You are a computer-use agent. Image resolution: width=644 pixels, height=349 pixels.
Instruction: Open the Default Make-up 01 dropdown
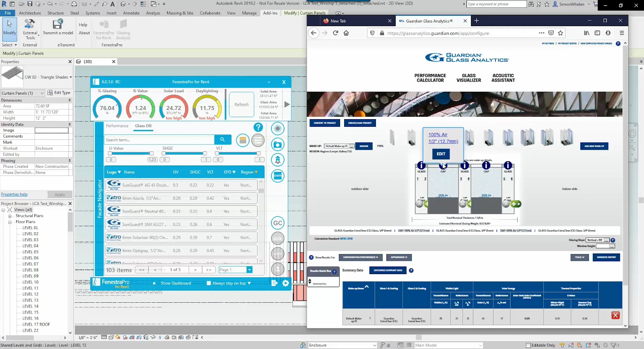pos(339,146)
